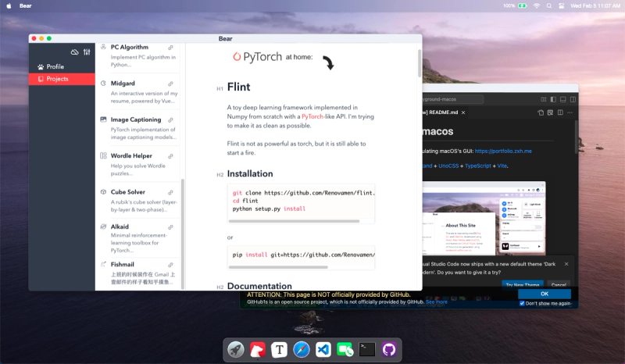This screenshot has height=364, width=625.
Task: Open link icon for Wordle Helper note
Action: coord(170,156)
